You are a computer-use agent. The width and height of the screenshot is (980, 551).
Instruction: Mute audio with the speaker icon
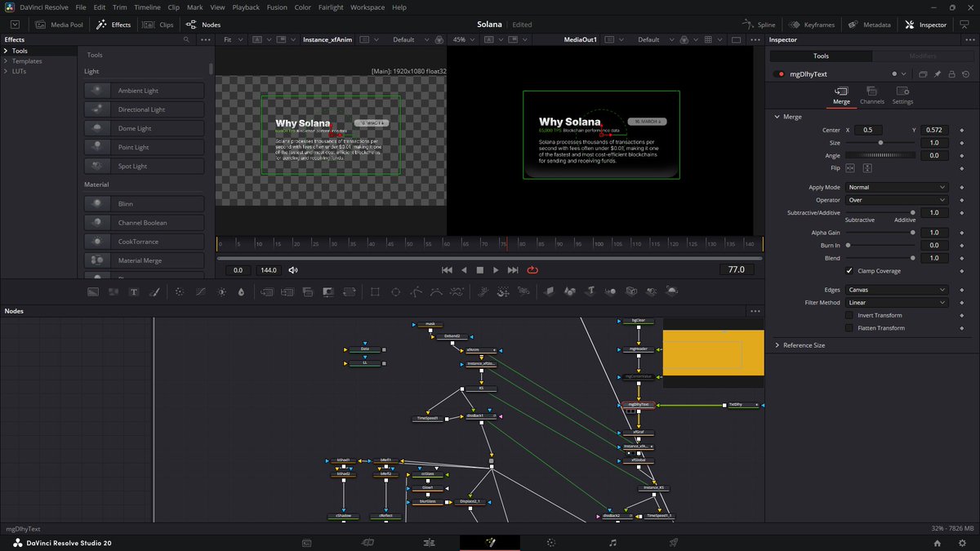[293, 270]
